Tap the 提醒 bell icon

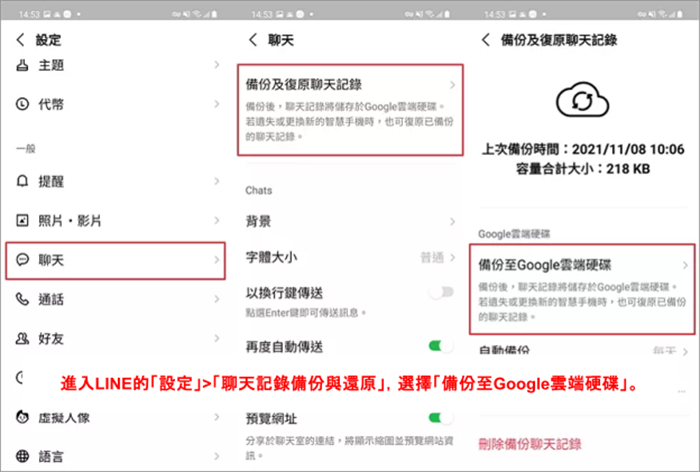click(22, 181)
